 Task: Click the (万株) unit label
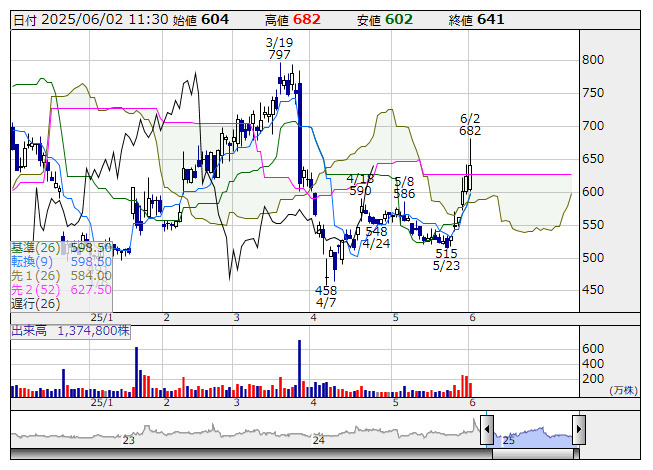tap(623, 390)
